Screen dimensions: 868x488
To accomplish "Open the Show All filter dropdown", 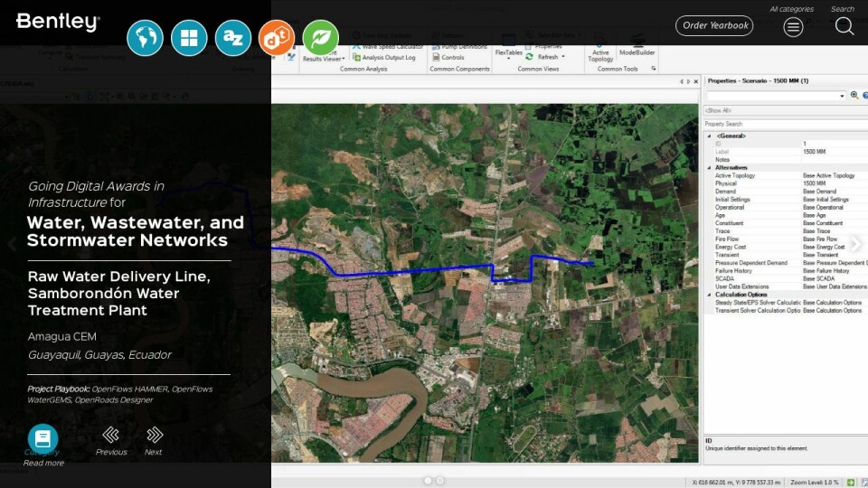I will click(x=786, y=110).
